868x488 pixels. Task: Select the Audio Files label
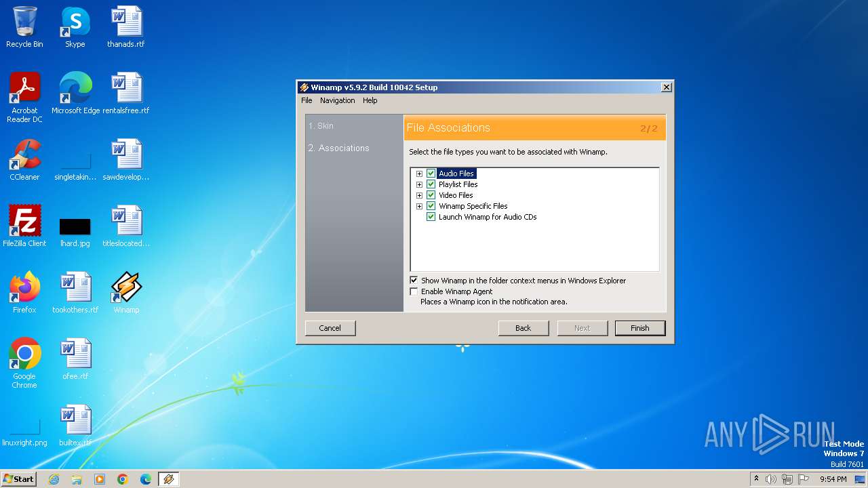(x=456, y=174)
